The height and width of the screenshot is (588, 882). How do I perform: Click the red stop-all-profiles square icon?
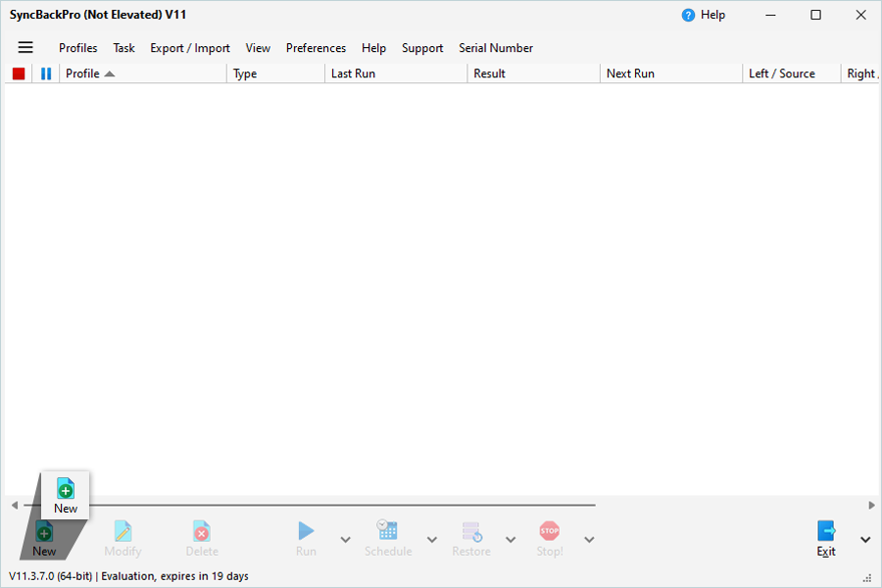(19, 73)
